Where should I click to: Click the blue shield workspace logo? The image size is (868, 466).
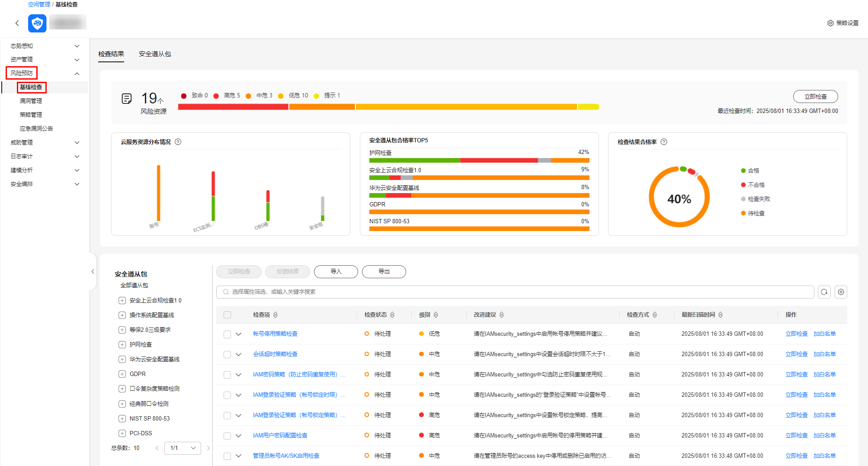(37, 23)
